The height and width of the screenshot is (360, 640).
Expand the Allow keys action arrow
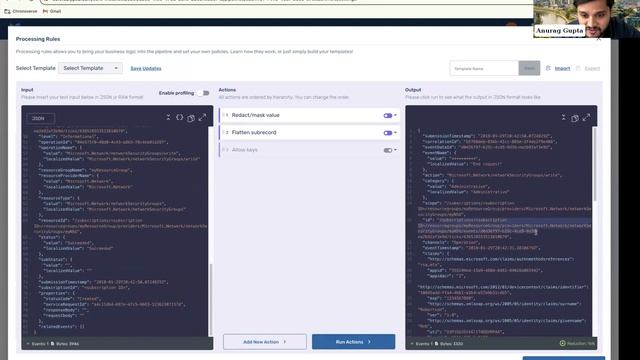[x=395, y=150]
